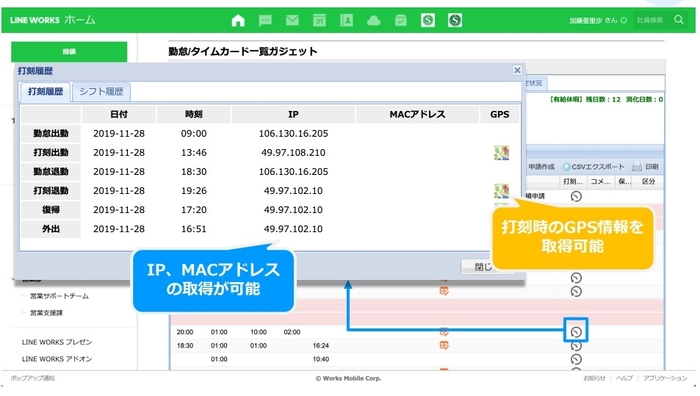Screen dimensions: 700x396
Task: Click the logout power icon beside user name
Action: coord(624,20)
